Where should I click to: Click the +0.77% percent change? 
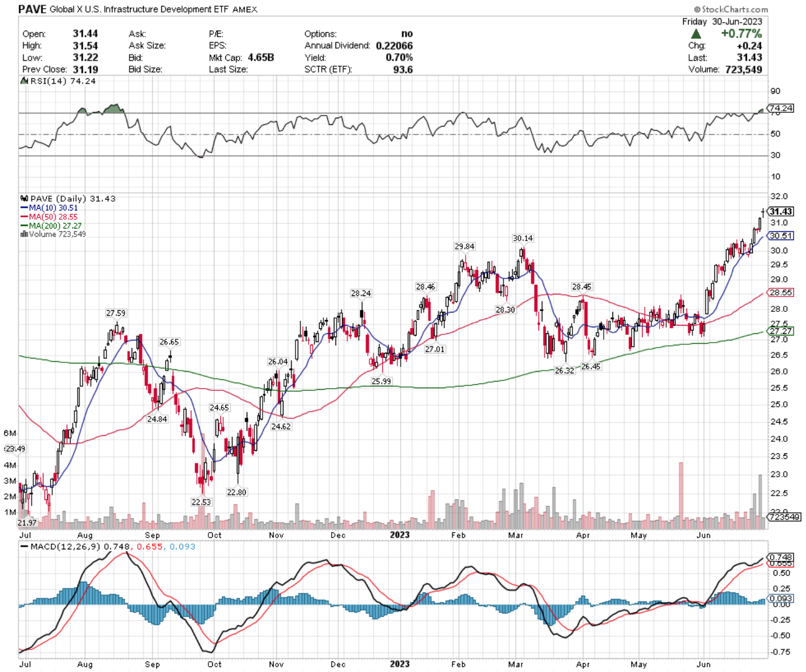point(741,33)
